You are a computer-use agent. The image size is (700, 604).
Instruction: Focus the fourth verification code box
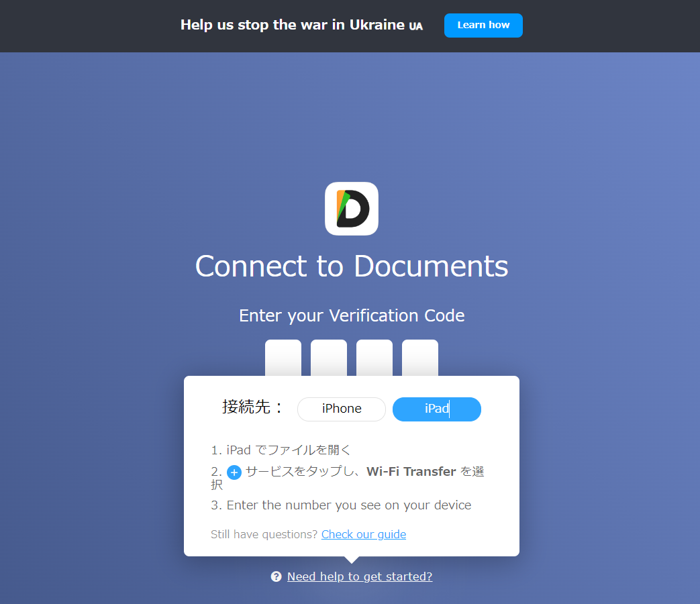click(420, 358)
